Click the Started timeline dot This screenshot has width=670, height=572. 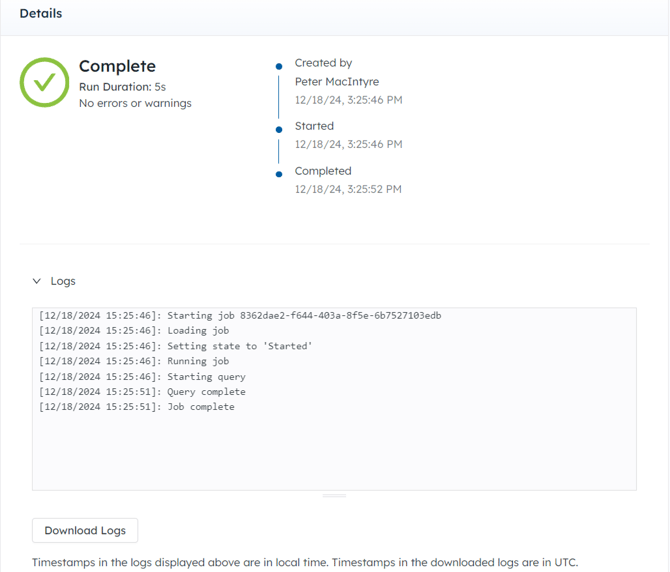click(279, 129)
